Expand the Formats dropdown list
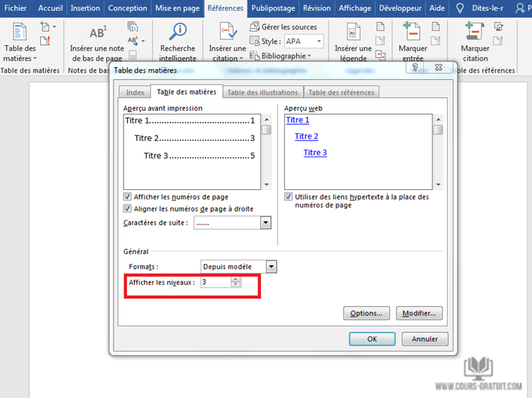This screenshot has height=398, width=532. click(271, 267)
